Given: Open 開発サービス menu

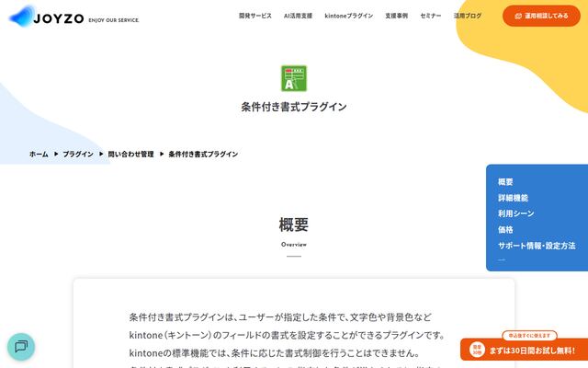Looking at the screenshot, I should pyautogui.click(x=255, y=16).
